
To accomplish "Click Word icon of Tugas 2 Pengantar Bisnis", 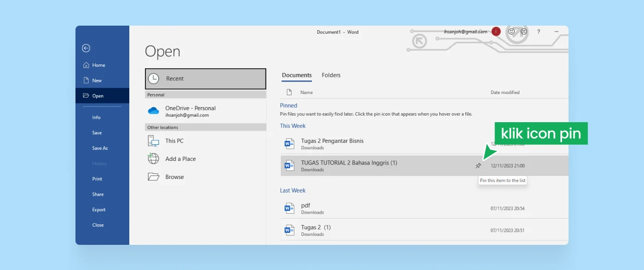I will click(x=289, y=144).
